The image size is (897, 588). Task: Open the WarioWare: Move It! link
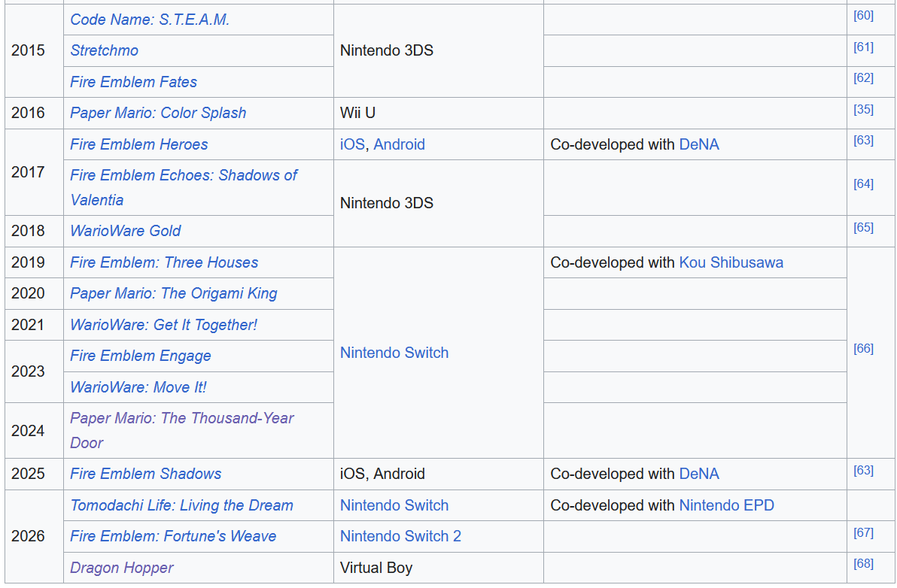(138, 386)
